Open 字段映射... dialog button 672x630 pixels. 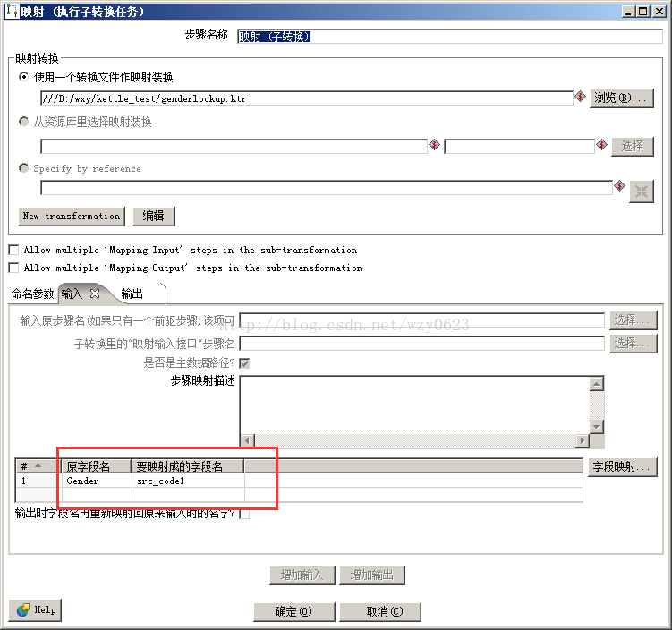[x=622, y=467]
